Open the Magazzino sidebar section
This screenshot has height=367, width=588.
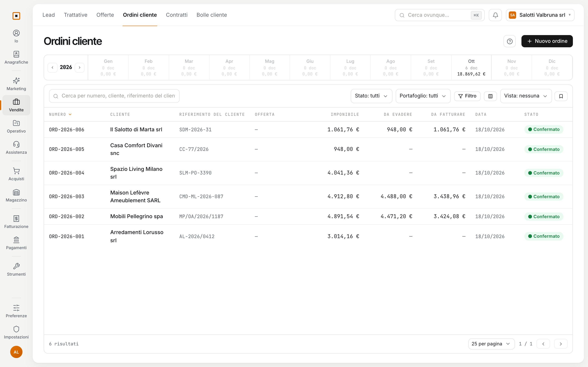[16, 196]
